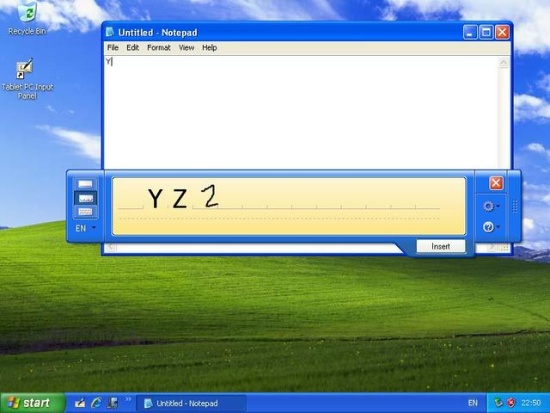Click the Notepad vertical scrollbar up arrow

click(x=503, y=63)
